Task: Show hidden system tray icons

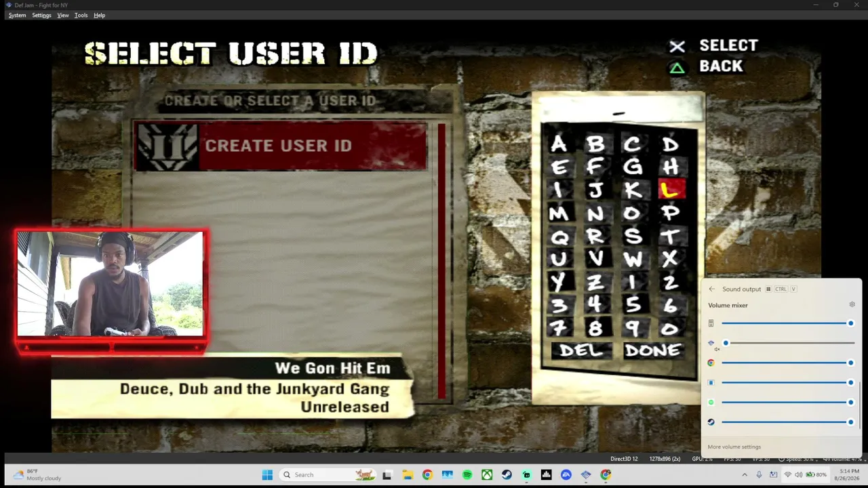Action: pos(745,474)
